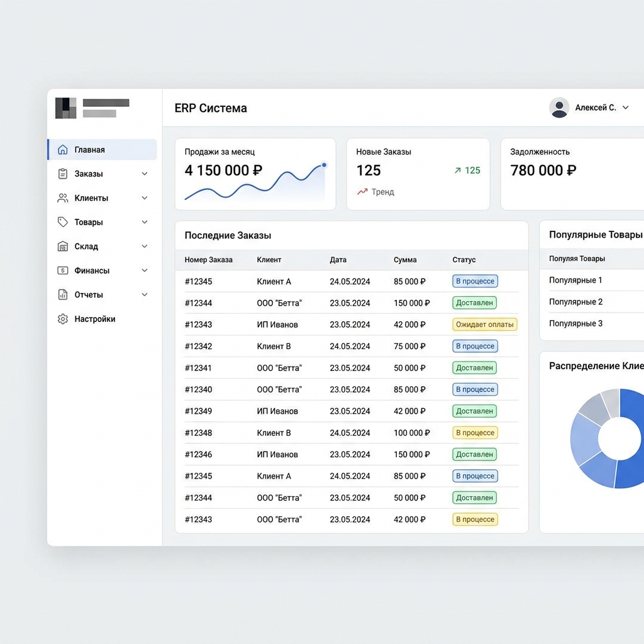Click the В процессе badge for order #12342
This screenshot has width=644, height=644.
pos(475,347)
